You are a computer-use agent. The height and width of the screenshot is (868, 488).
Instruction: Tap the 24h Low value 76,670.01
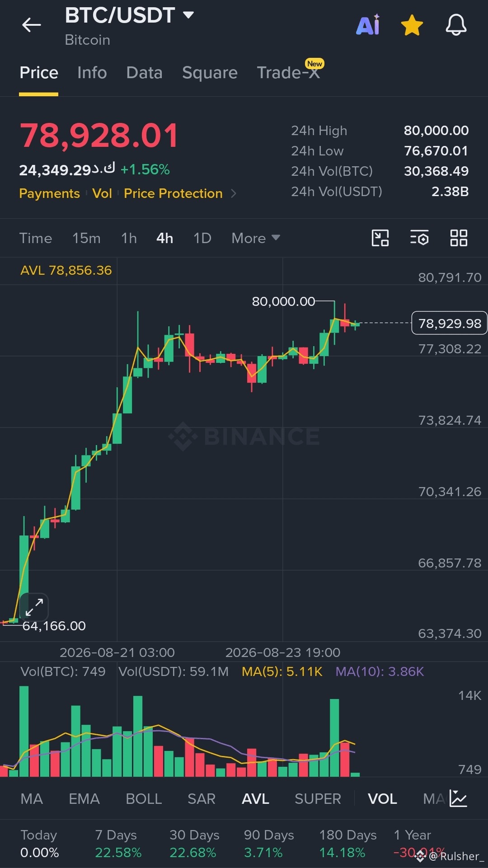436,151
